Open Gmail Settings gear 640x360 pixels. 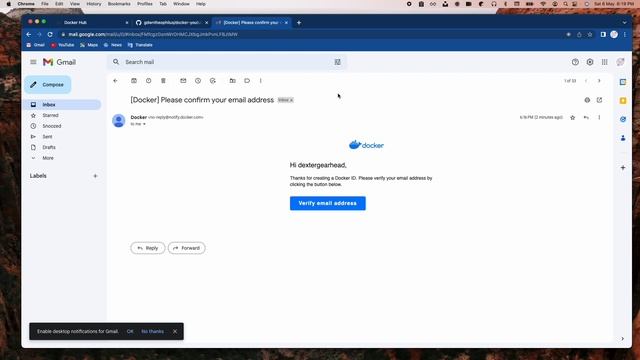[590, 62]
